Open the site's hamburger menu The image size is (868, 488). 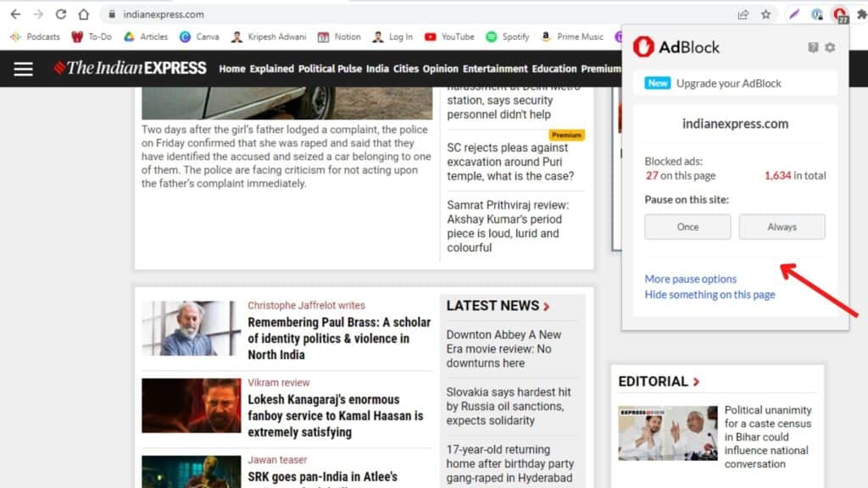coord(23,69)
